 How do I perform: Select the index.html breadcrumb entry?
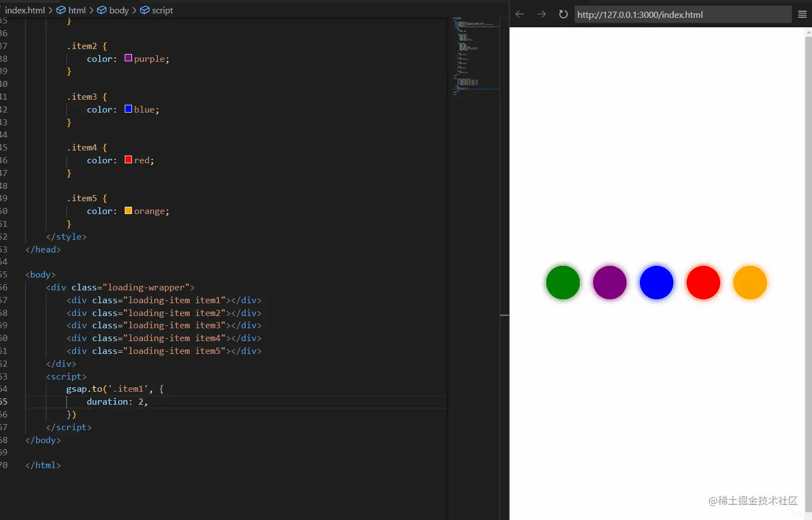[x=25, y=10]
